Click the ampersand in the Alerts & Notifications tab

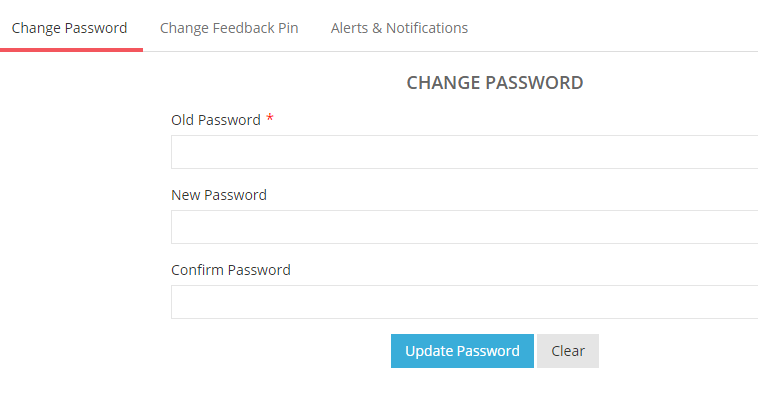point(377,28)
